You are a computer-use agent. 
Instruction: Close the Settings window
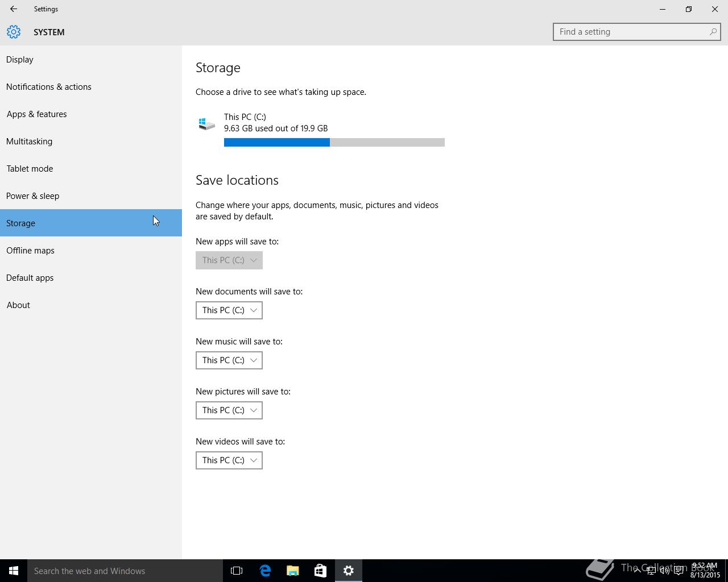[715, 9]
